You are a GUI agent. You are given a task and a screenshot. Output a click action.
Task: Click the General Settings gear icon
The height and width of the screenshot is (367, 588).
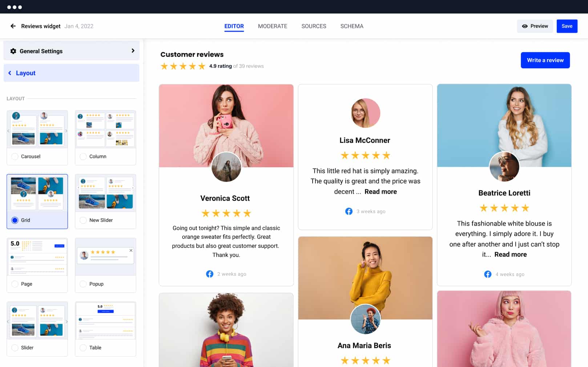tap(13, 51)
